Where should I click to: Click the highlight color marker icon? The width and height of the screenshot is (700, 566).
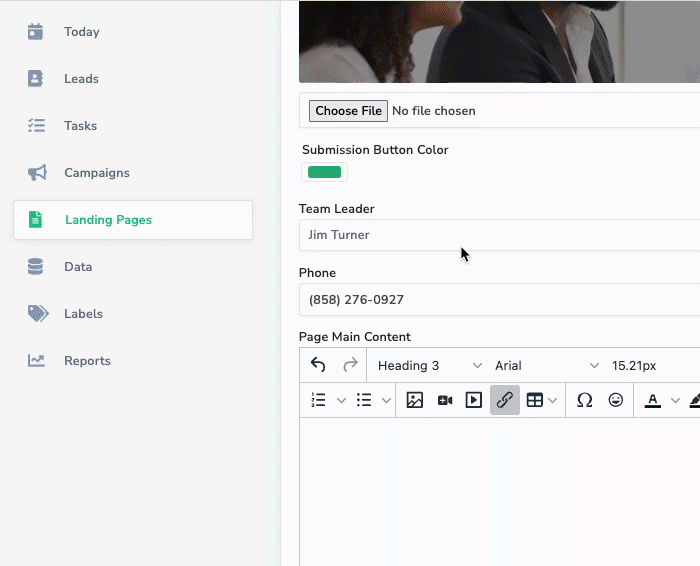coord(695,400)
